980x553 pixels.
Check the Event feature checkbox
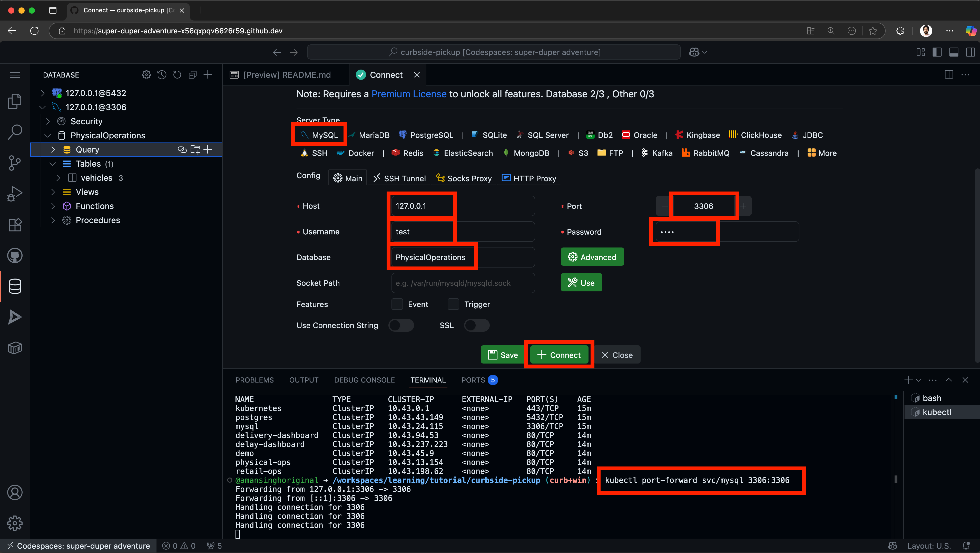pos(397,304)
